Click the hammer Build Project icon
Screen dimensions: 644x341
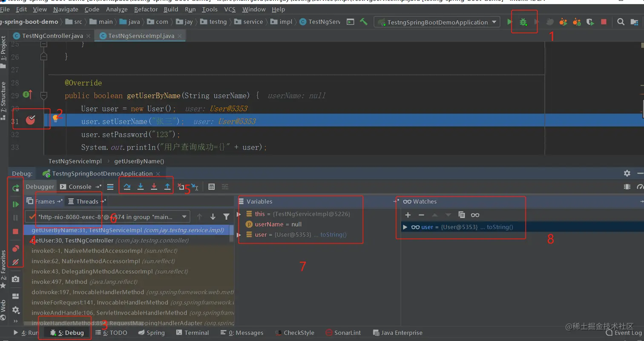pyautogui.click(x=364, y=22)
